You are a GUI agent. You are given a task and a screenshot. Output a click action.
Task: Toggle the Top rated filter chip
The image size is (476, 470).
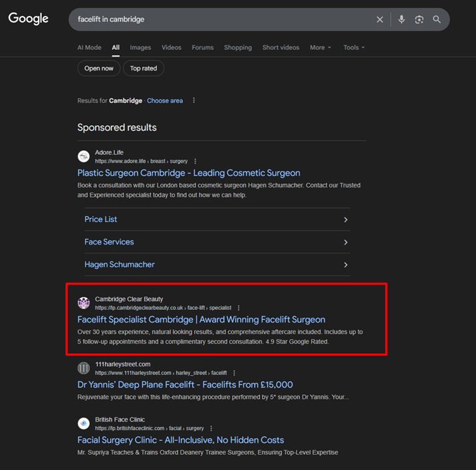(144, 68)
